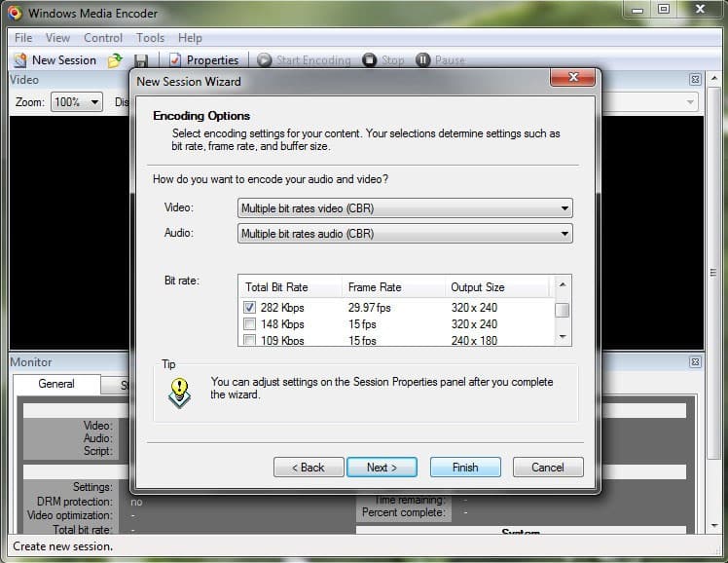Open the View menu

tap(57, 38)
